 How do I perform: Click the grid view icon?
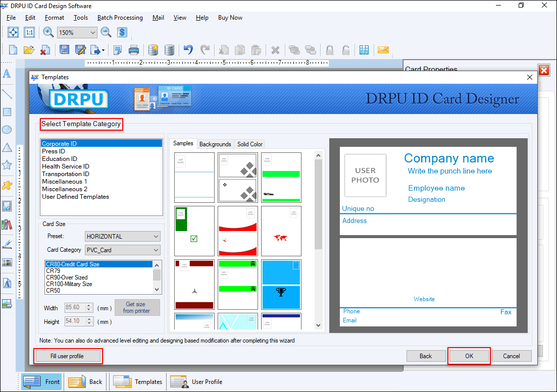364,50
